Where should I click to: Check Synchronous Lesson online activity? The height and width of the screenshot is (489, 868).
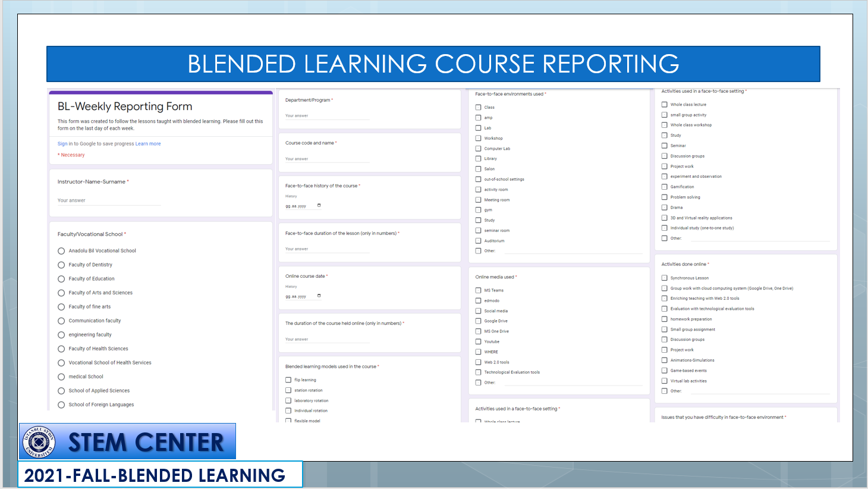coord(664,278)
